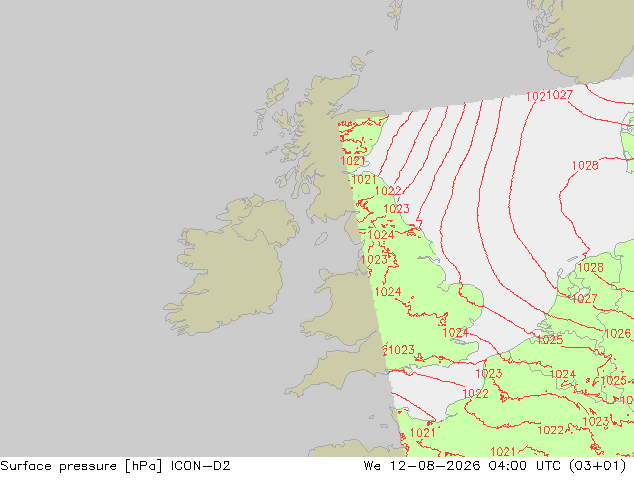Click the "04:00 UTC" time text

pos(524,466)
